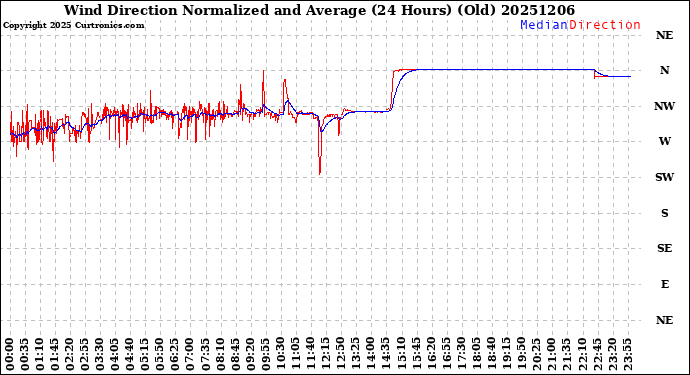The height and width of the screenshot is (375, 690).
Task: Click the 09:20 time label
Action: click(x=251, y=354)
